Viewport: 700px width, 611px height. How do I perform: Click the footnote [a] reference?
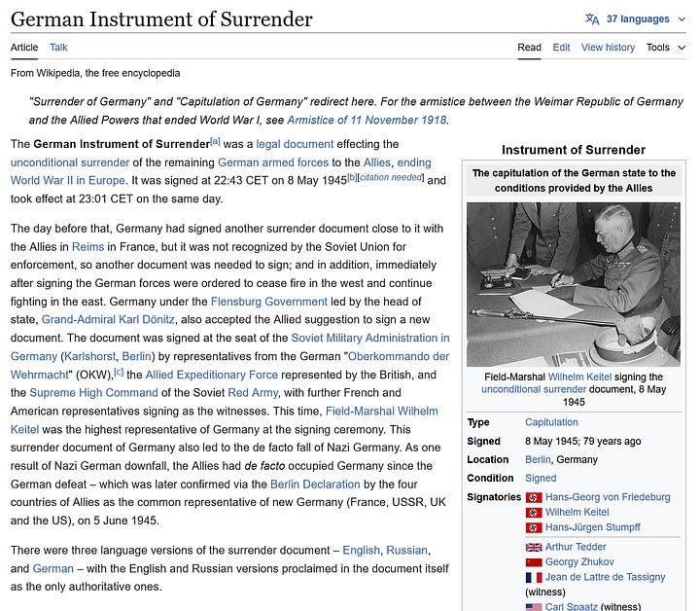[x=215, y=141]
